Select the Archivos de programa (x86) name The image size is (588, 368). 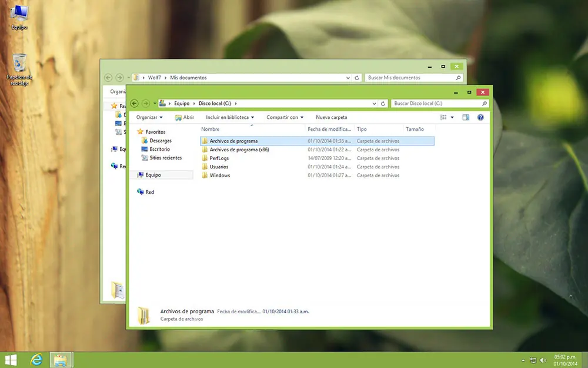point(239,150)
